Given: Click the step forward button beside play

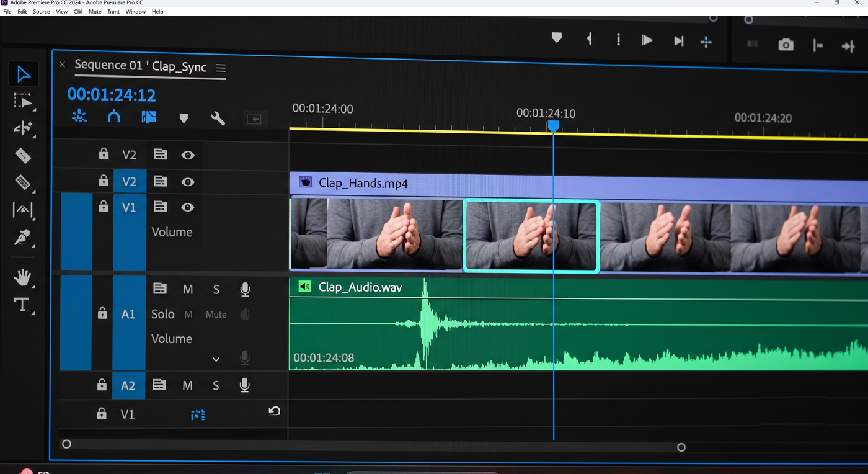Looking at the screenshot, I should pos(679,41).
